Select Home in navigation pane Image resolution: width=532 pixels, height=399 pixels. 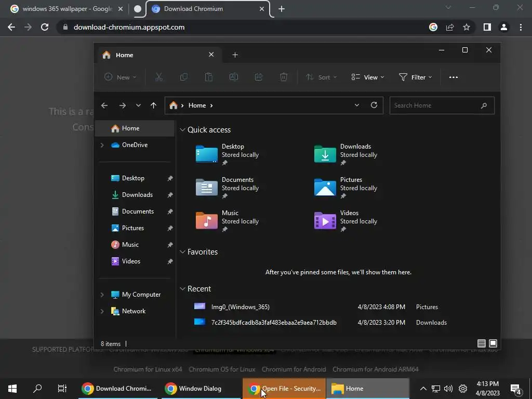click(135, 128)
